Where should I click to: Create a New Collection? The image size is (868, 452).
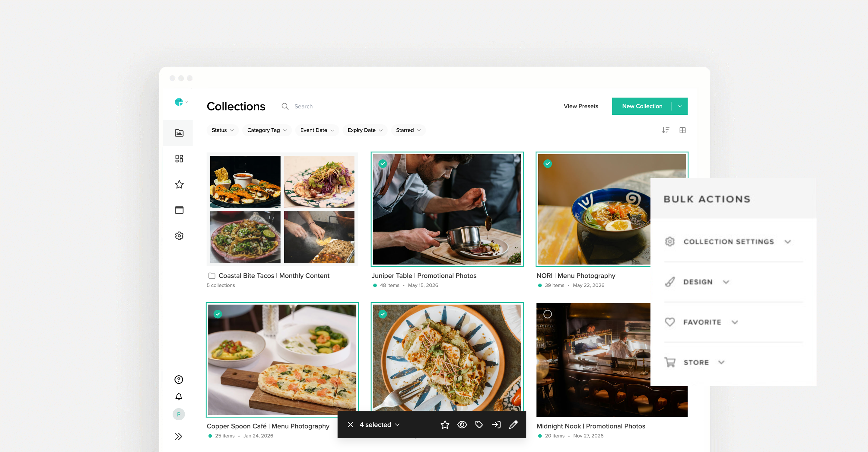point(642,106)
